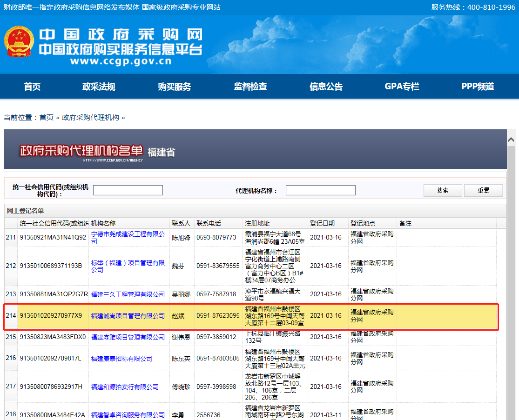Click the 重置 button
The width and height of the screenshot is (519, 420).
(x=483, y=191)
